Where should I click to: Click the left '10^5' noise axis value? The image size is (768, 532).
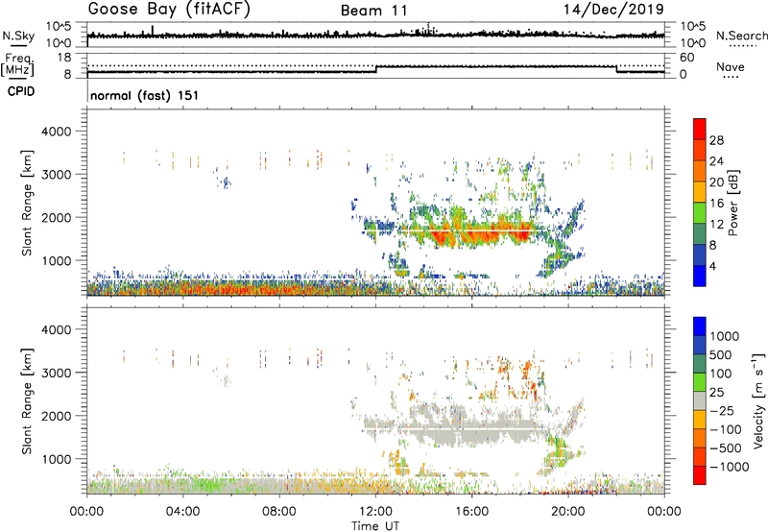tap(59, 27)
